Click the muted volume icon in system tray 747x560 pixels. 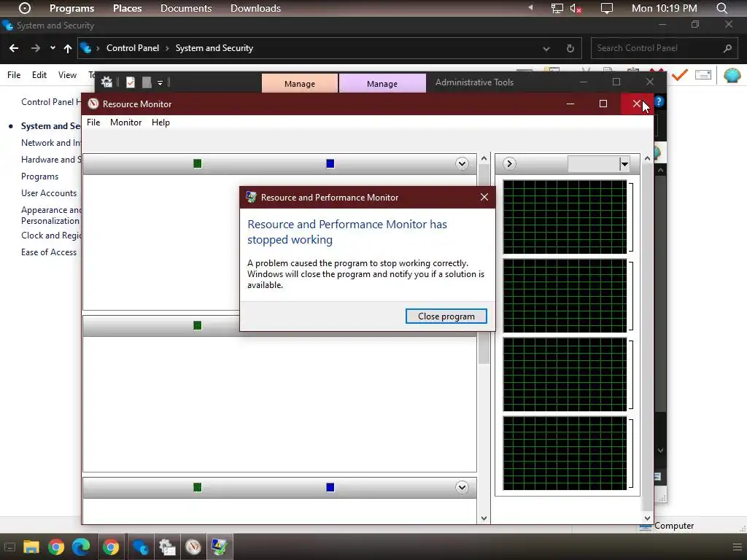click(576, 8)
